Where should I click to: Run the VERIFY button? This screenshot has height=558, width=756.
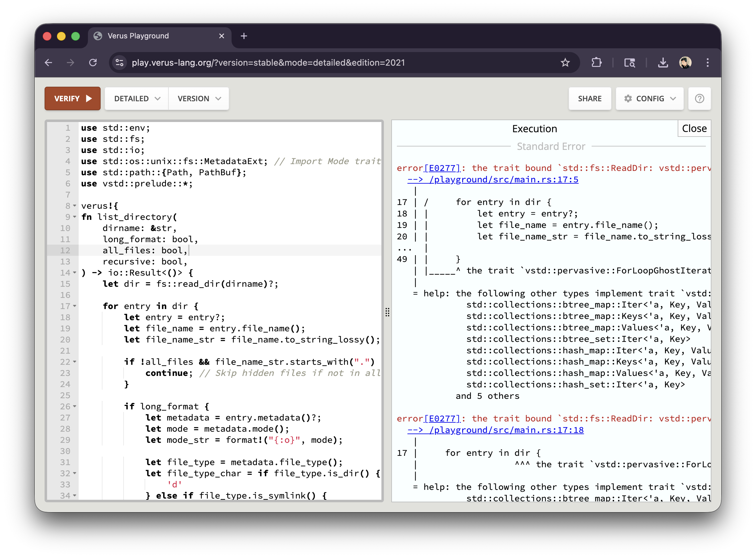point(72,99)
